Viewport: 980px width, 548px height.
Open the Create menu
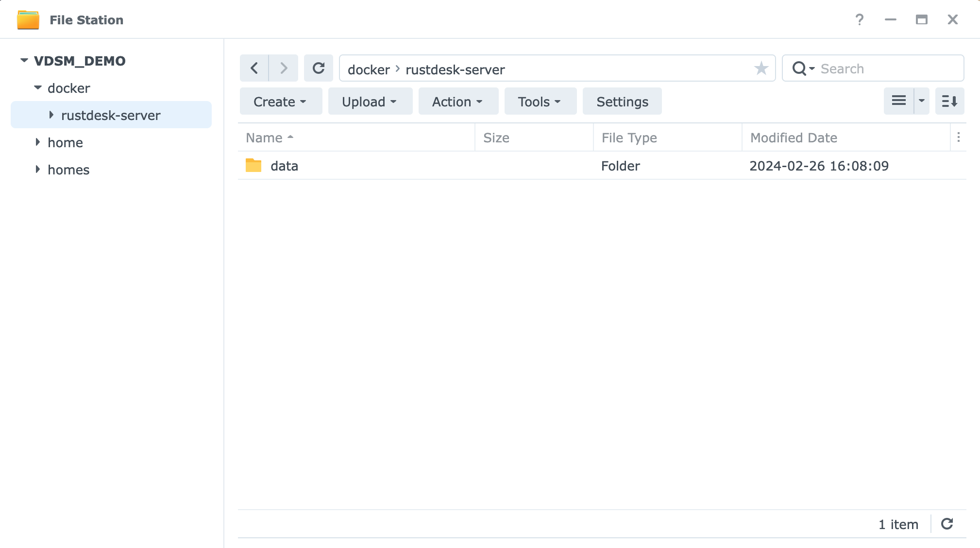click(x=280, y=101)
